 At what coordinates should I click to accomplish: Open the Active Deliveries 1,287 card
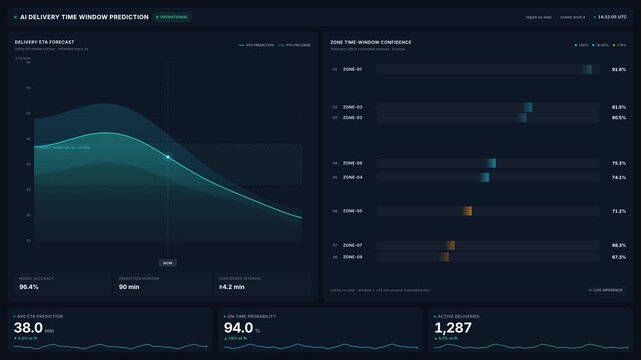coord(531,330)
